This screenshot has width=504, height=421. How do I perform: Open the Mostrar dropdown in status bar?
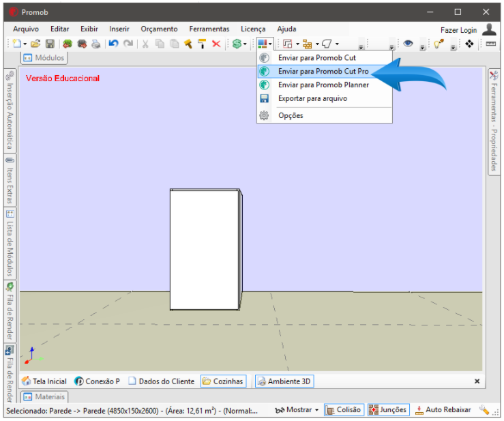click(x=297, y=410)
